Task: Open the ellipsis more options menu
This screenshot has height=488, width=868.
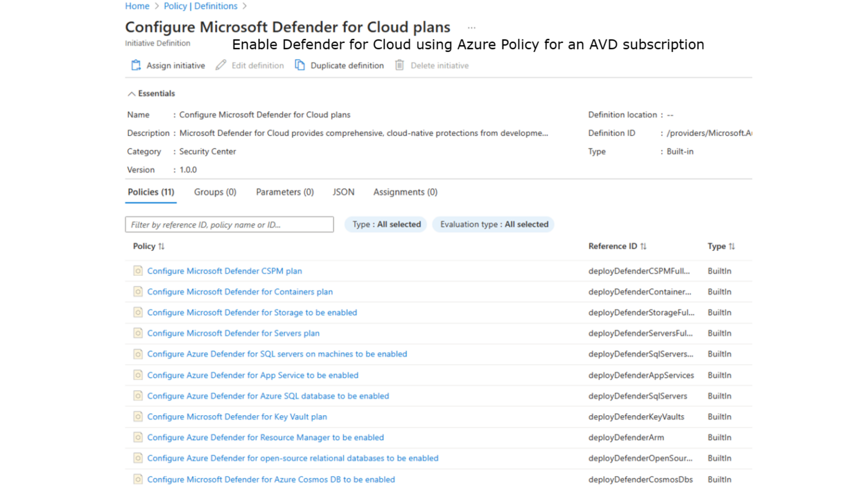Action: coord(472,28)
